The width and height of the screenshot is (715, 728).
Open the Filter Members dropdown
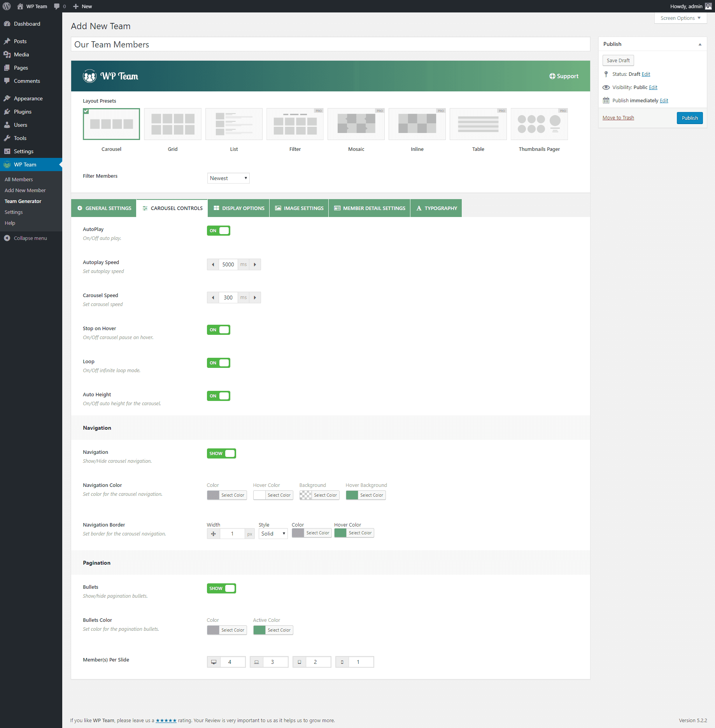click(228, 178)
